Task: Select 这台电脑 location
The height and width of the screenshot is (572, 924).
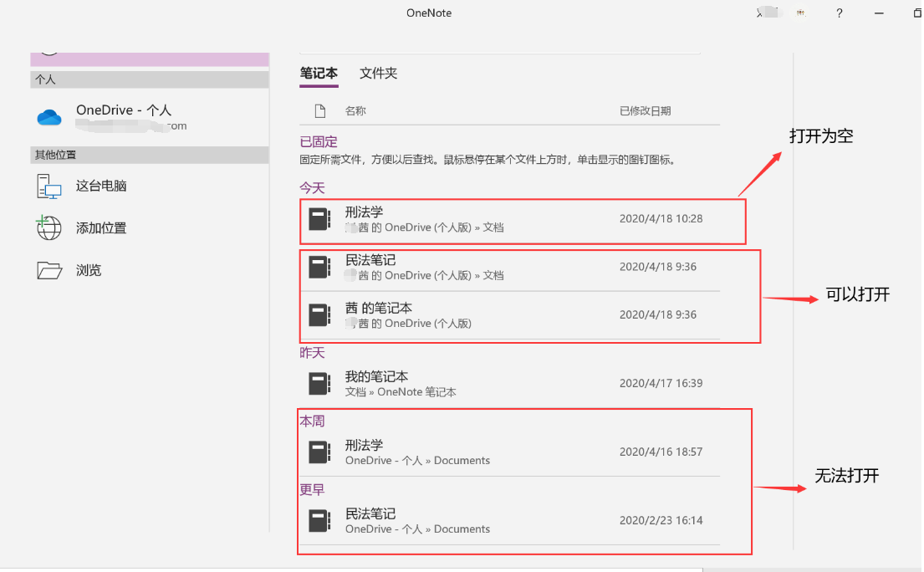Action: tap(150, 186)
